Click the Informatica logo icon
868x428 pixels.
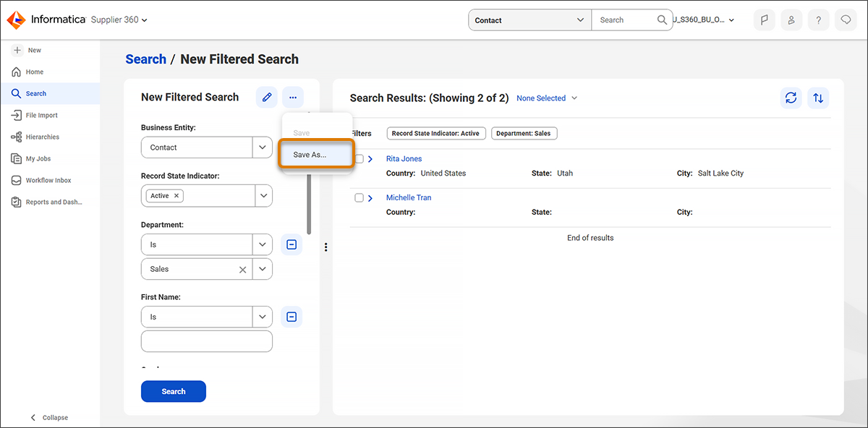(16, 20)
